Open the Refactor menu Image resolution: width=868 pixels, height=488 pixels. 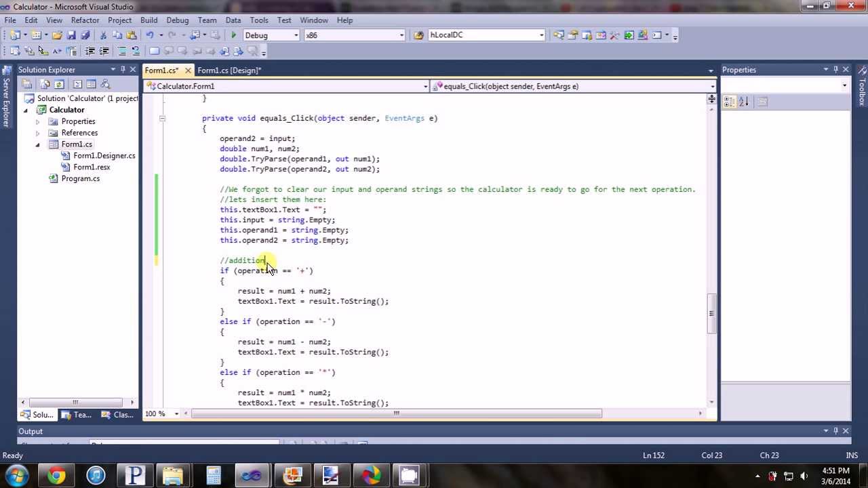pos(85,20)
